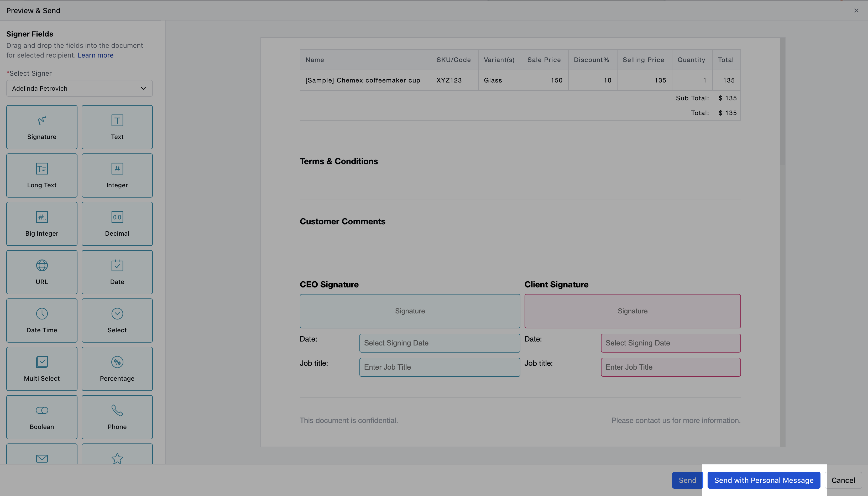Choose the envelope email field tile

pyautogui.click(x=41, y=454)
